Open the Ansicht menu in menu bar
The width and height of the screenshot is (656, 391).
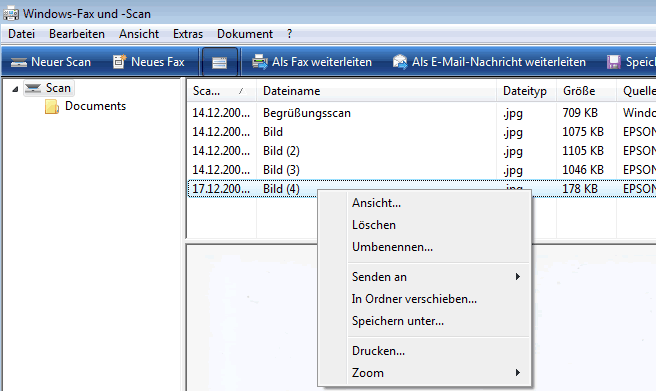coord(139,34)
